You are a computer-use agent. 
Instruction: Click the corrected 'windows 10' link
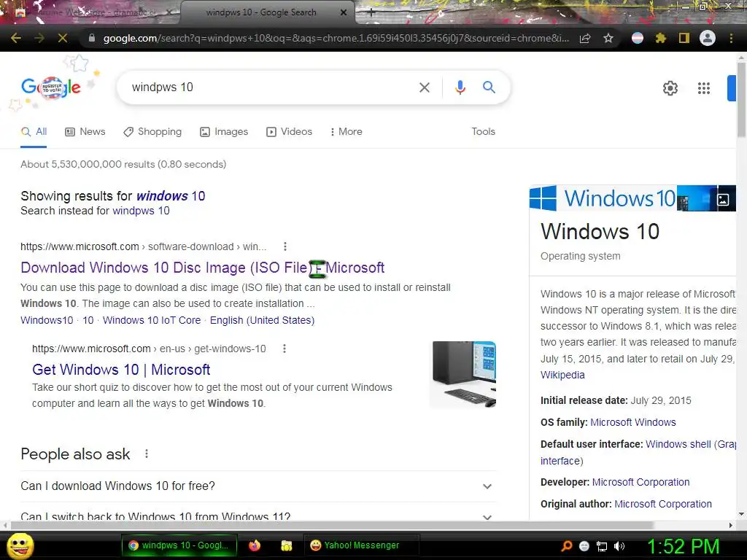pyautogui.click(x=171, y=196)
